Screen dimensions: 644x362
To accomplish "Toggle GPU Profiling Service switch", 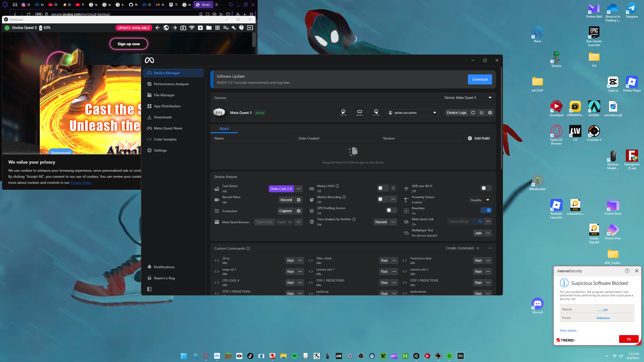I will [x=391, y=210].
